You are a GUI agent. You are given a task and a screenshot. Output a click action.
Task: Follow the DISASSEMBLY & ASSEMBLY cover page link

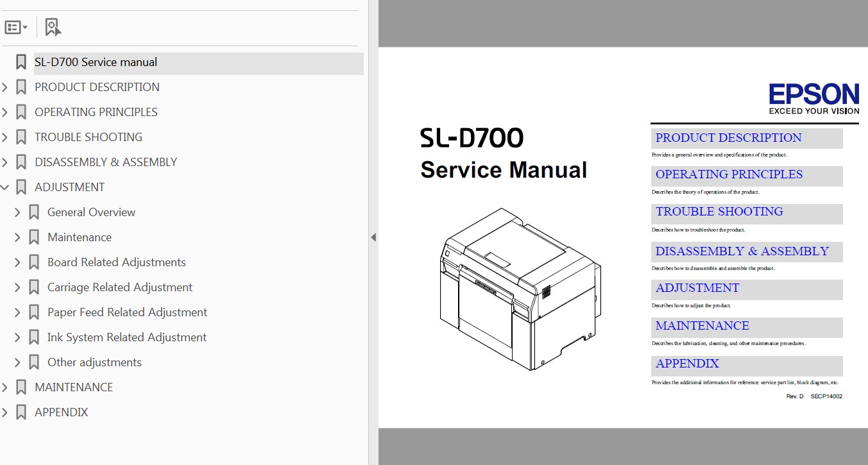tap(742, 251)
